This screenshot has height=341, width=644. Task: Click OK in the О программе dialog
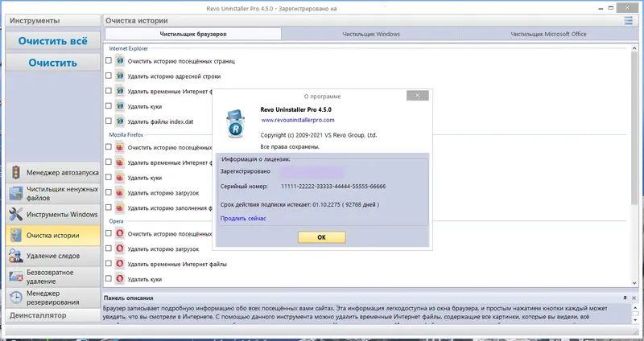tap(321, 237)
